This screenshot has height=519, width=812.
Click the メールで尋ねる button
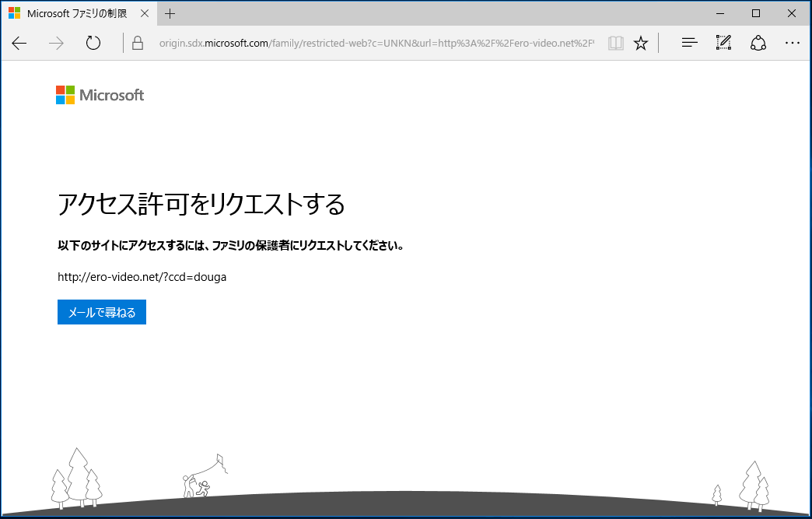[101, 311]
